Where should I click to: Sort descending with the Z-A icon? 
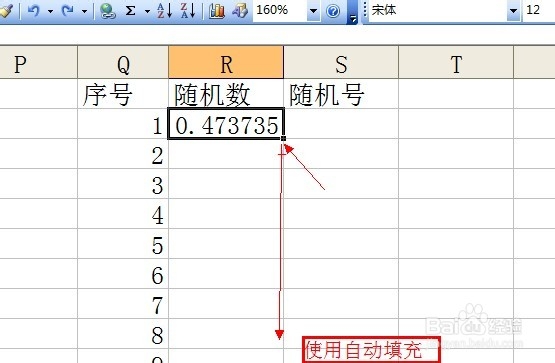[x=188, y=11]
